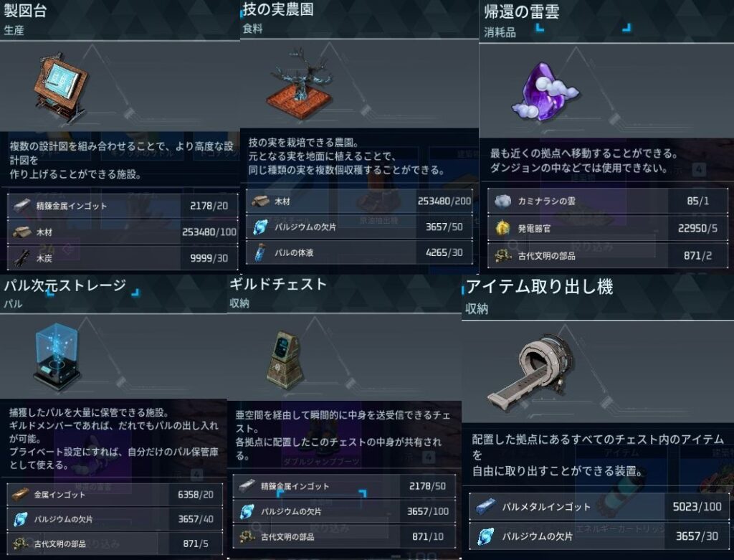Click the 発電器官 material icon
Image resolution: width=734 pixels, height=560 pixels.
point(502,228)
